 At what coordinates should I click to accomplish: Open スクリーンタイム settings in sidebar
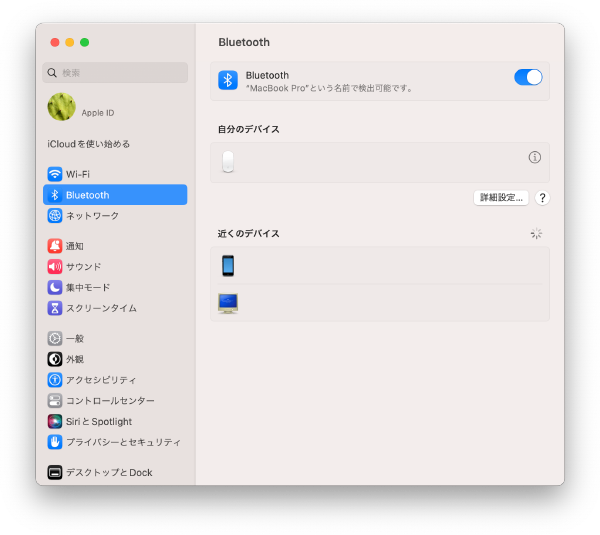(x=115, y=308)
